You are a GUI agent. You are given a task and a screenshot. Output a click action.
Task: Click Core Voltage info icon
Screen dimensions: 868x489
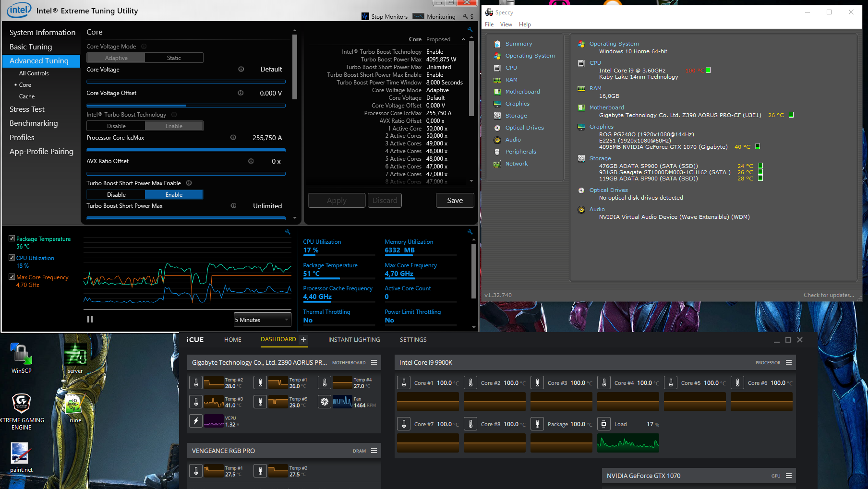pos(241,69)
